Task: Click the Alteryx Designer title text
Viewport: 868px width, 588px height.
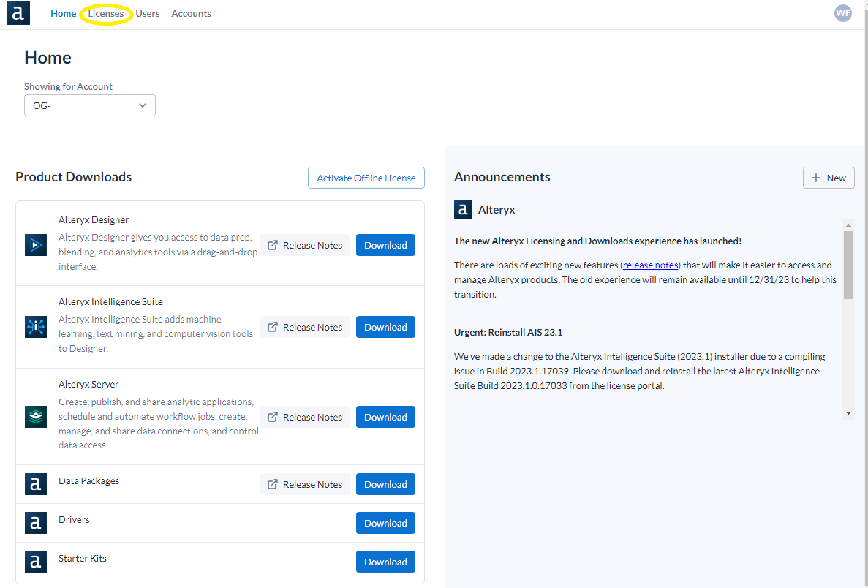Action: tap(94, 220)
